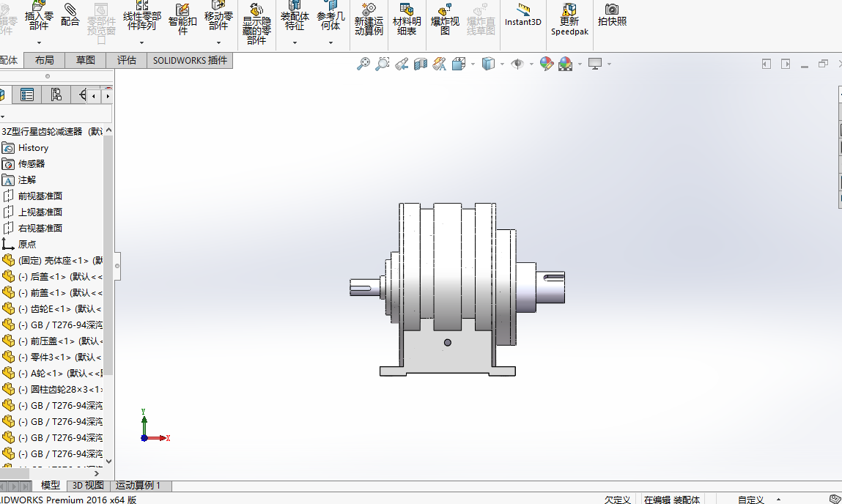Open the ConfigurationManager tab icon
This screenshot has height=504, width=842.
pos(56,95)
